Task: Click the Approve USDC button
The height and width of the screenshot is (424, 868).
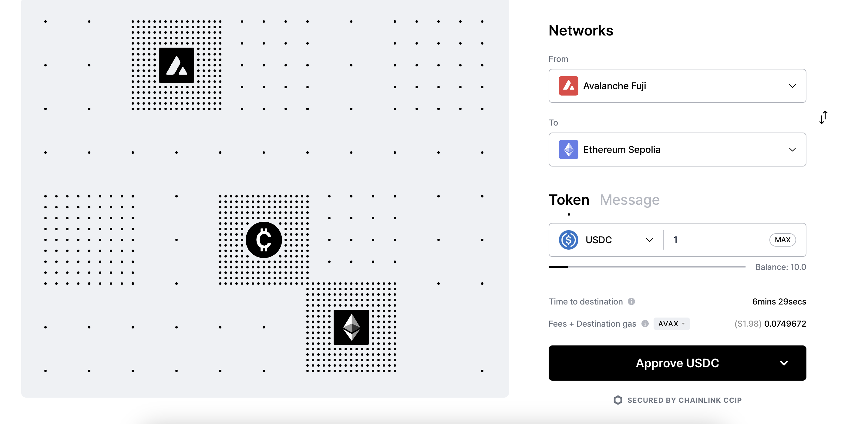Action: (x=677, y=363)
